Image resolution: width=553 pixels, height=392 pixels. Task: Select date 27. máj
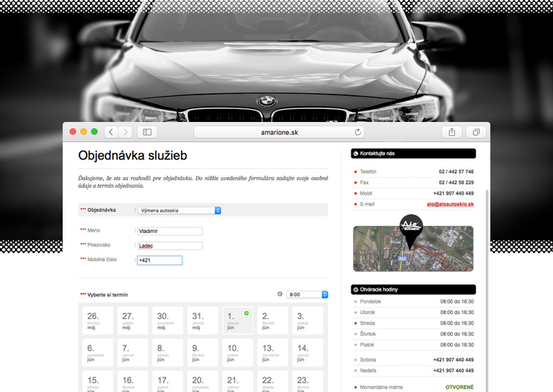[133, 320]
